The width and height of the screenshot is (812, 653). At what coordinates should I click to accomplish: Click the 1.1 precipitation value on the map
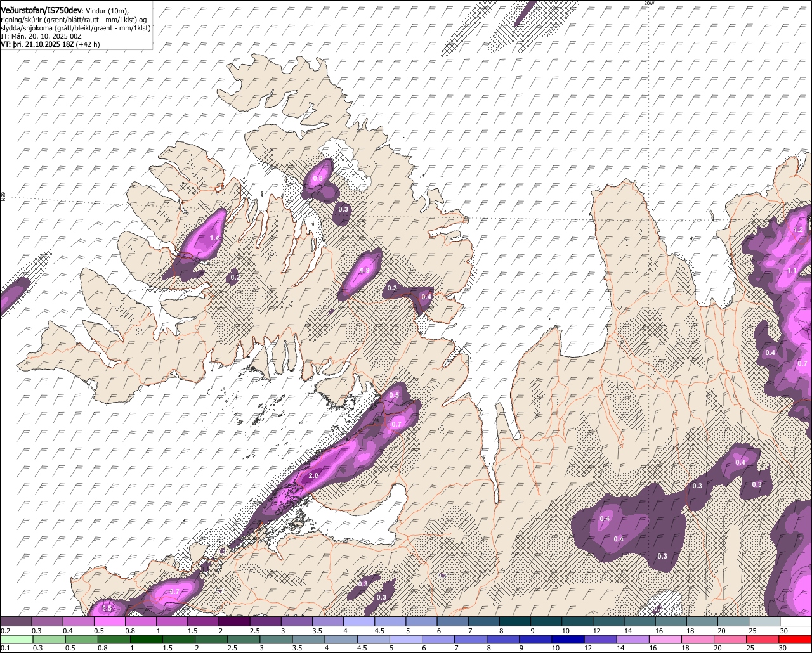click(792, 270)
